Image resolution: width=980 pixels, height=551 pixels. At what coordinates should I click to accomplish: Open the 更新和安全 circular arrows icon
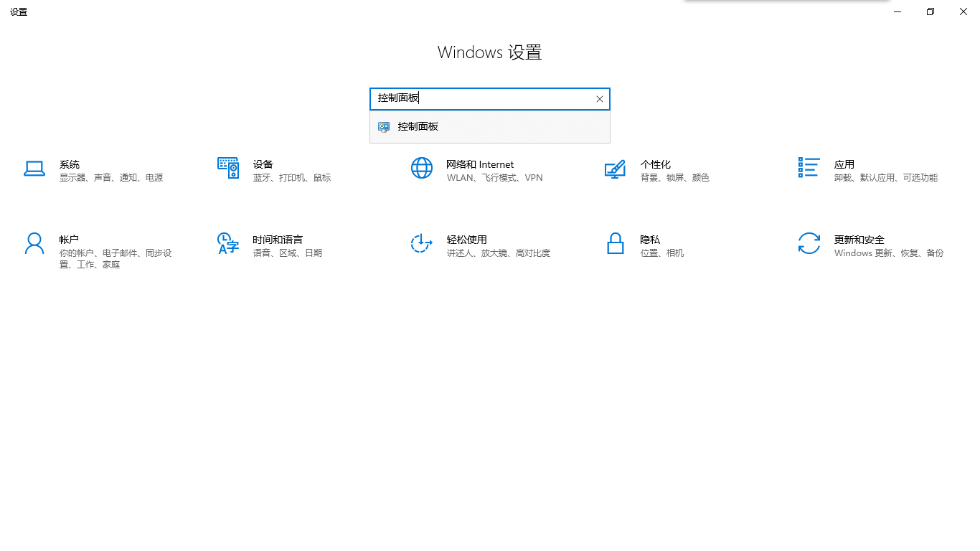(x=809, y=243)
